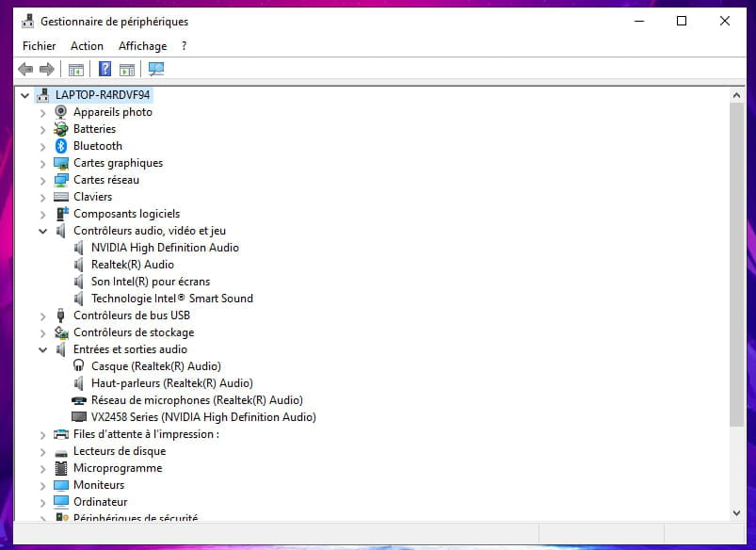Expand the Cartes réseau category
The image size is (756, 550).
[x=43, y=181]
